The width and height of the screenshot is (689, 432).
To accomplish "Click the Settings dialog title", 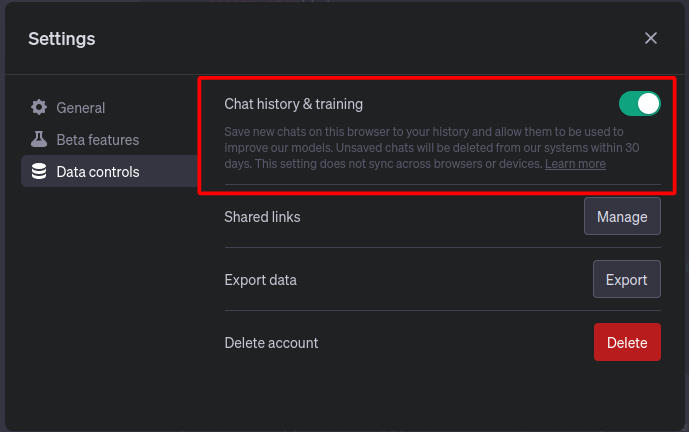I will 62,39.
